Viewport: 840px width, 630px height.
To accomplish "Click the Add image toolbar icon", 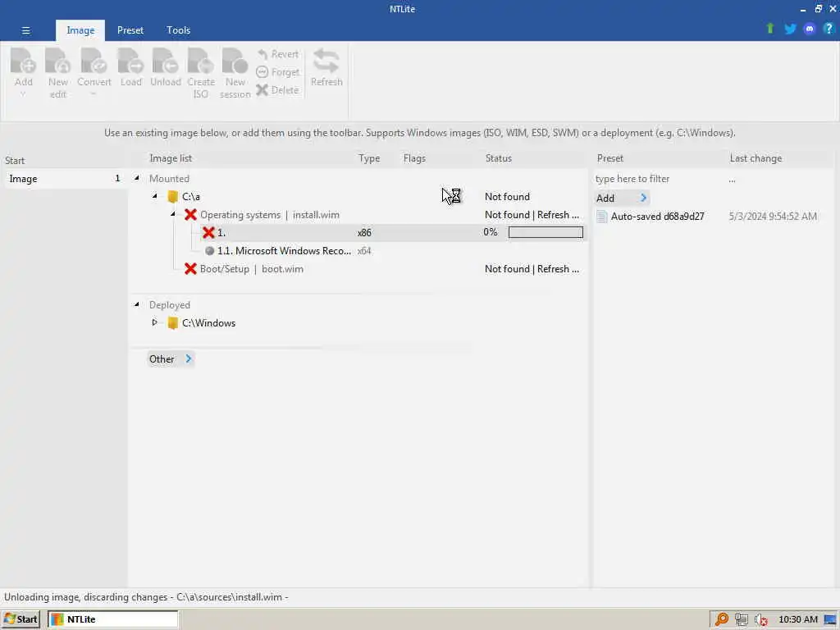I will tap(23, 61).
